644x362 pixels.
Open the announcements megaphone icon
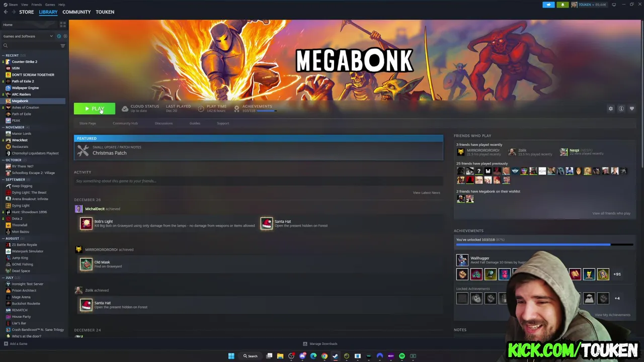point(548,5)
